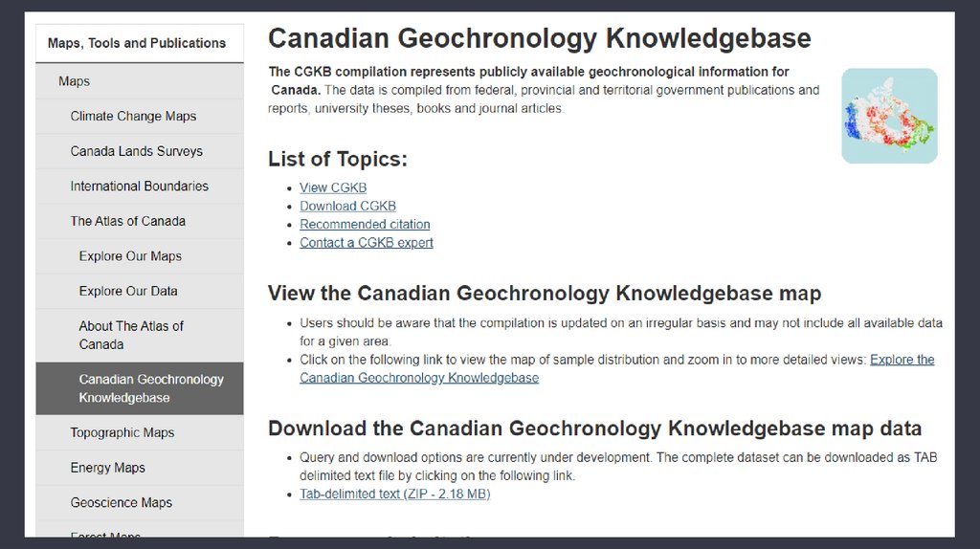Click the Canada geochronology map thumbnail

889,116
